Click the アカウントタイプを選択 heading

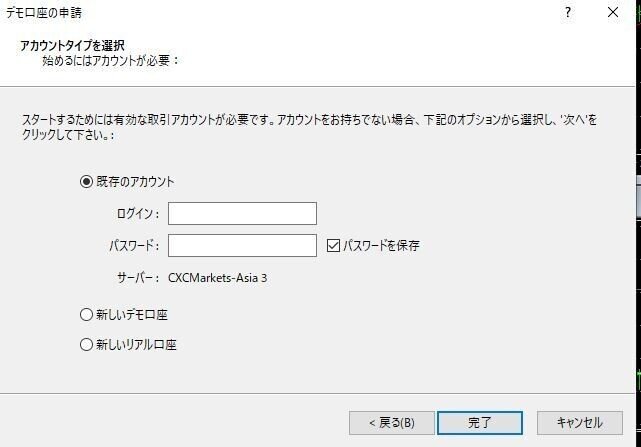(x=72, y=46)
